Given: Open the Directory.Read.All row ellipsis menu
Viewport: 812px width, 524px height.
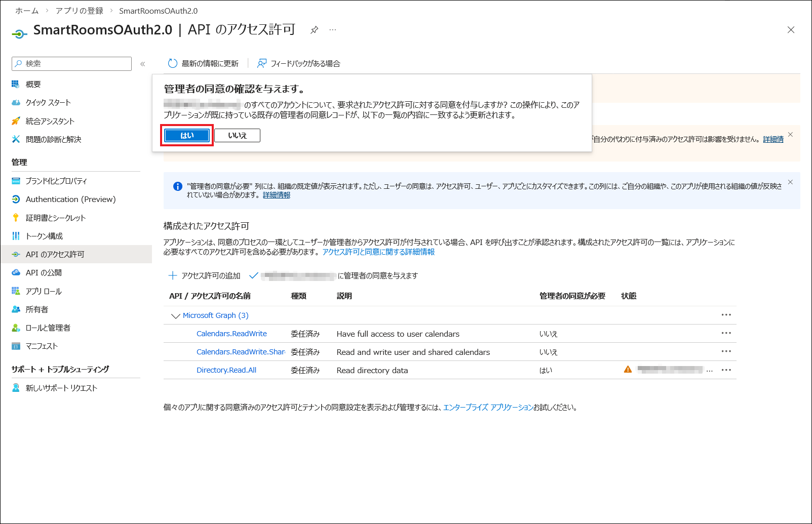Looking at the screenshot, I should pyautogui.click(x=726, y=370).
